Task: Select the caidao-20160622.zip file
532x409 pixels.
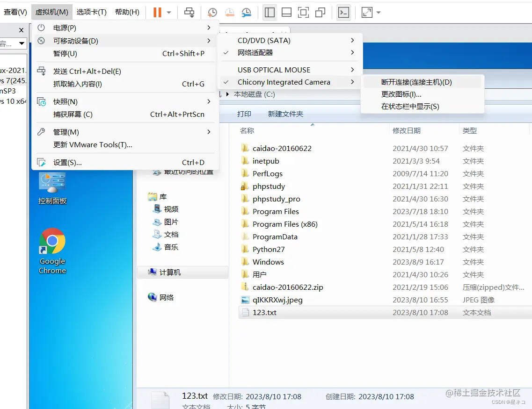Action: pos(288,287)
